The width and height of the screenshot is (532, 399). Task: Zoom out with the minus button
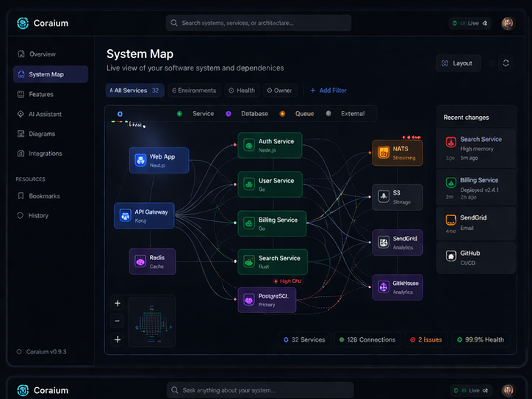coord(118,320)
